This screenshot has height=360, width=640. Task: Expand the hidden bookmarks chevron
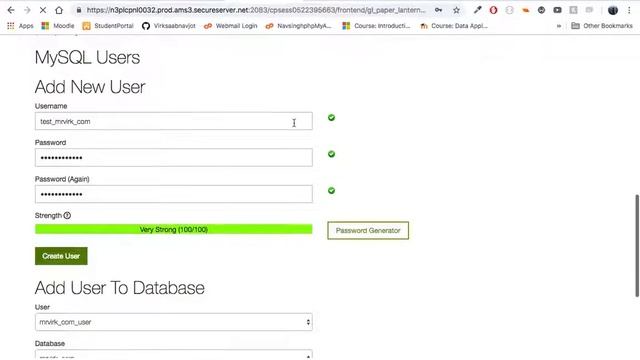click(x=559, y=26)
